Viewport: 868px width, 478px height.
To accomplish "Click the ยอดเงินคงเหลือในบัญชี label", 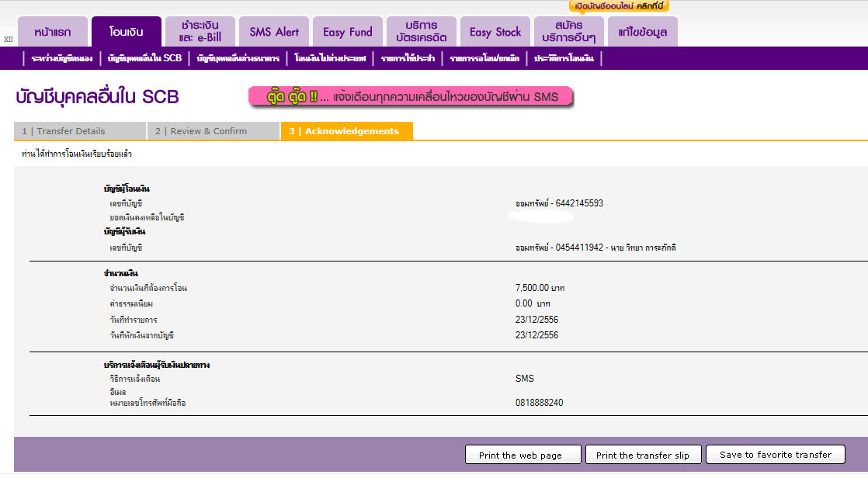I will pos(147,217).
